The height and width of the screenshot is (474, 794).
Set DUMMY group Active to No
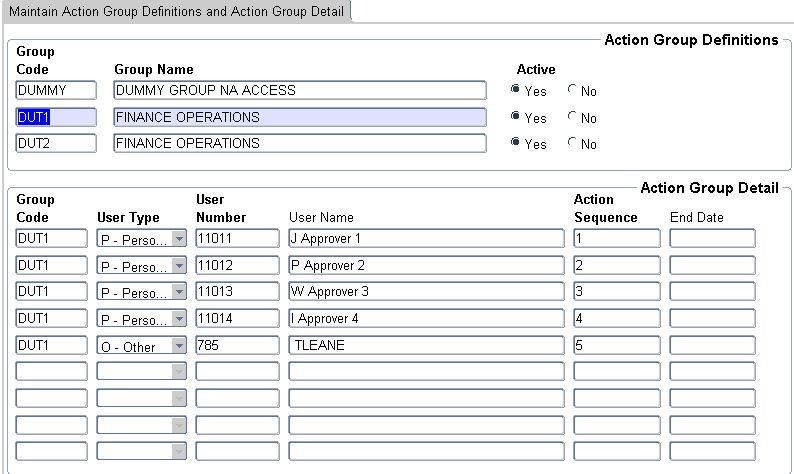[x=572, y=90]
